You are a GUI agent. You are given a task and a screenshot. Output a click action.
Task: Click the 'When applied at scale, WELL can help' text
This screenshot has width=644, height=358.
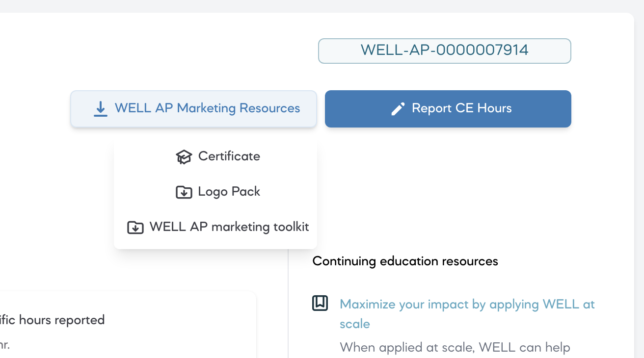click(x=455, y=348)
